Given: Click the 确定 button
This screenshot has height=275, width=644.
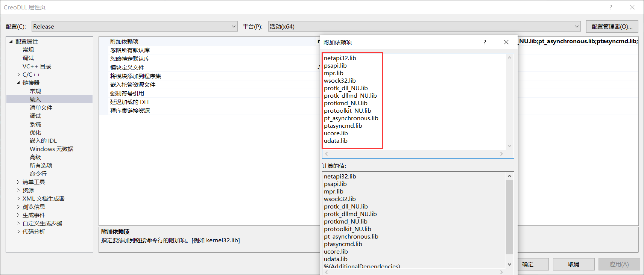Looking at the screenshot, I should [x=528, y=264].
